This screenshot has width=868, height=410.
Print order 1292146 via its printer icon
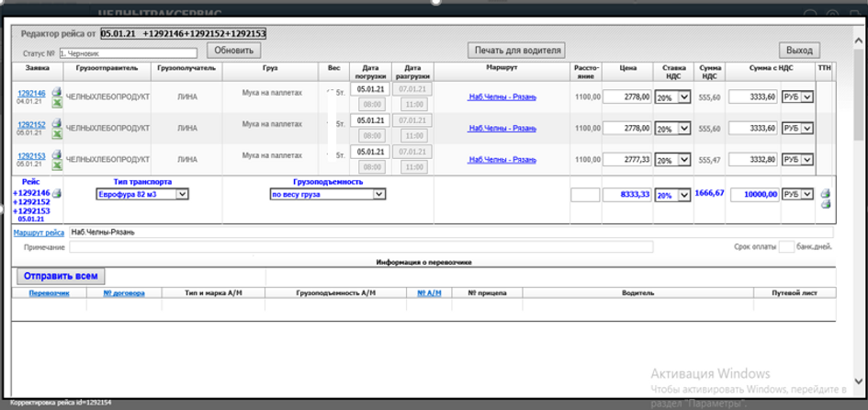(x=56, y=93)
